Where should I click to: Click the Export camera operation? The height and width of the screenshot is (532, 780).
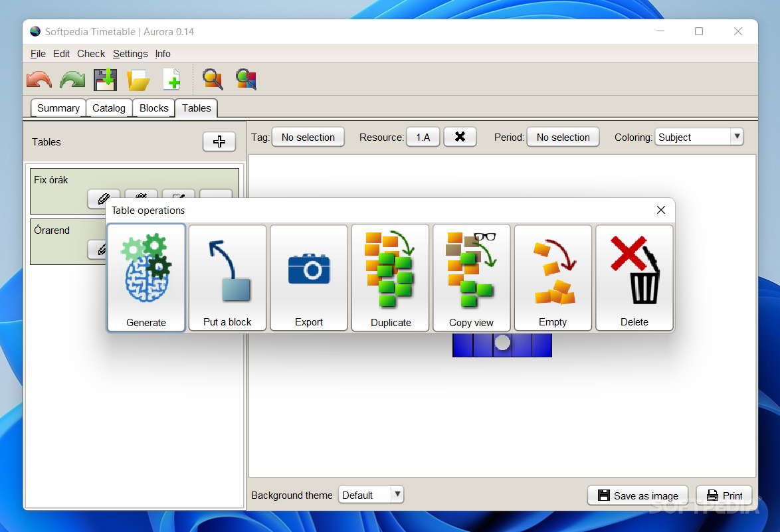(309, 278)
